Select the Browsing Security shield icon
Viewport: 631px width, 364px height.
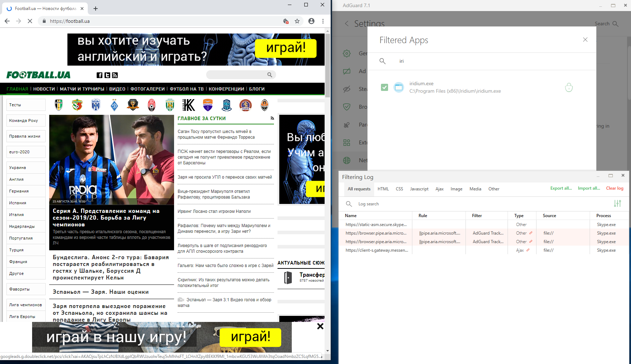pyautogui.click(x=347, y=107)
